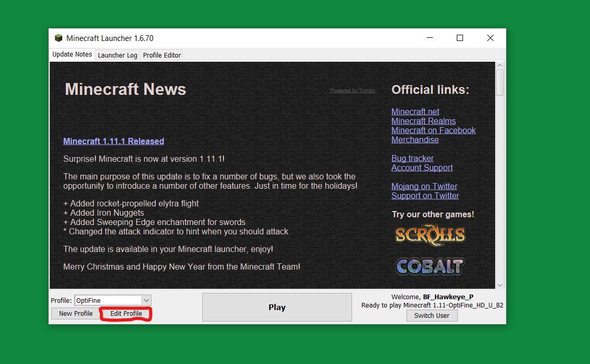Click the news scrollbar up arrow

[x=500, y=65]
